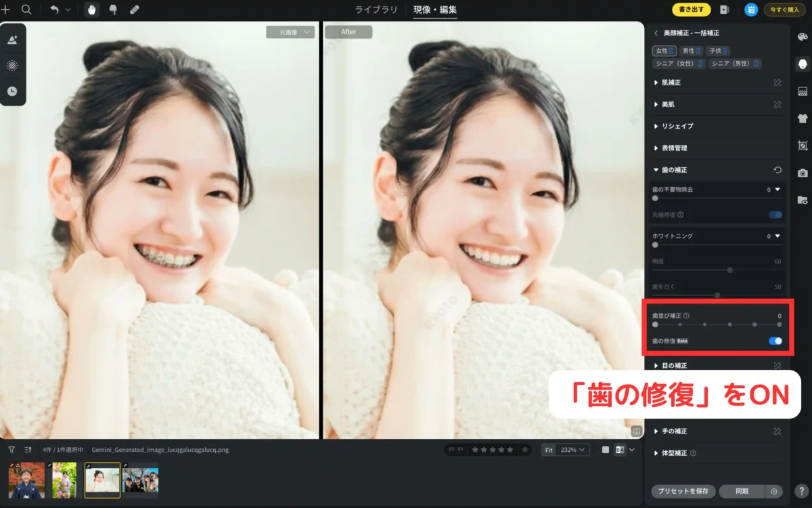Click the edit icon for 目の補正
The image size is (812, 508).
point(777,366)
